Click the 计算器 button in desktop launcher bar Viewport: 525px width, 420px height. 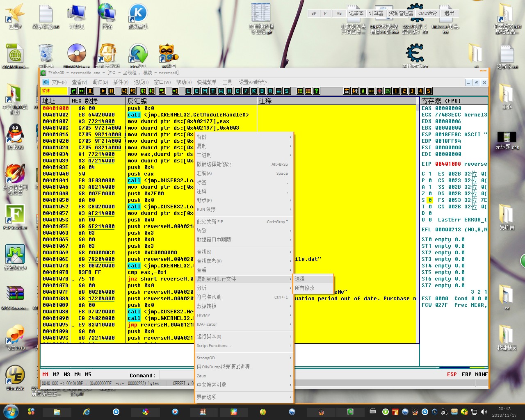376,13
